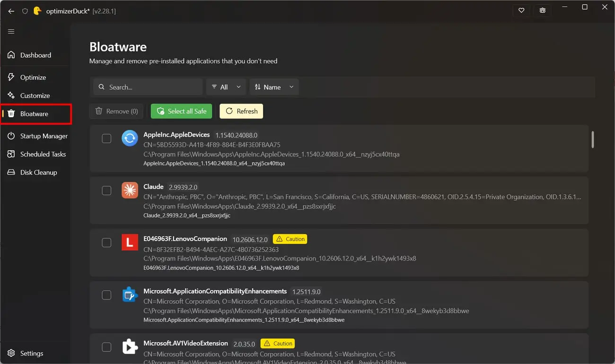Click the orange Claude app icon

130,190
